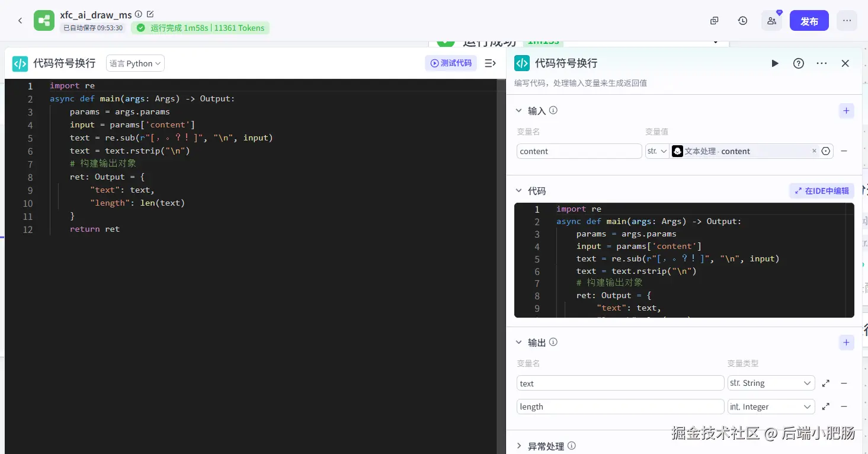This screenshot has height=454, width=868.
Task: Run the node with play icon
Action: [774, 63]
